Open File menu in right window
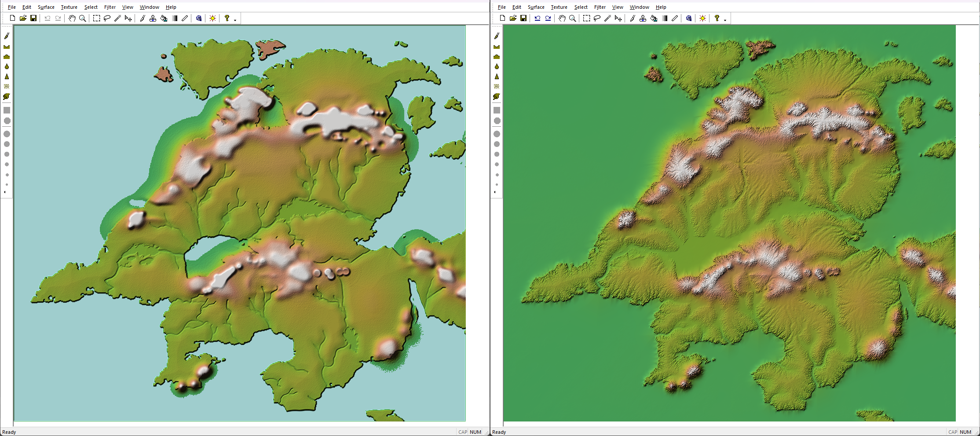This screenshot has height=436, width=980. pyautogui.click(x=501, y=7)
